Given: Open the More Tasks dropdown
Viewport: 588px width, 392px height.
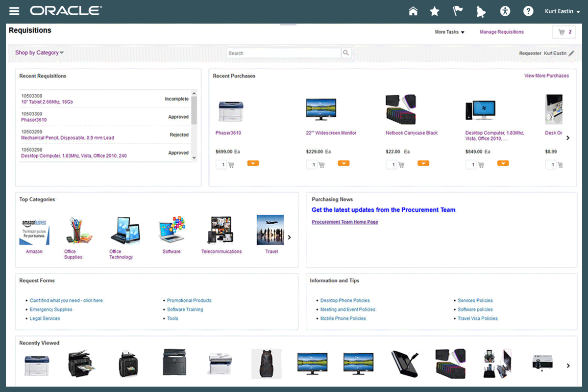Looking at the screenshot, I should (x=449, y=32).
